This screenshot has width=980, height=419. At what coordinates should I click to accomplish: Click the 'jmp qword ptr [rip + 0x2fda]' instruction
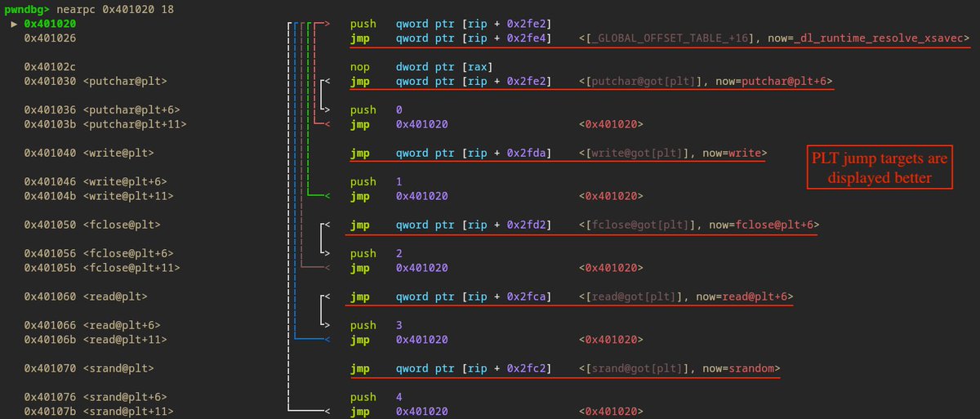(451, 153)
